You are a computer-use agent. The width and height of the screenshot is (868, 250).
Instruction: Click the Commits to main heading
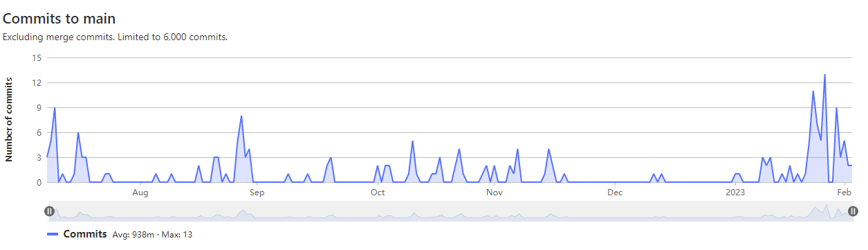[x=59, y=19]
